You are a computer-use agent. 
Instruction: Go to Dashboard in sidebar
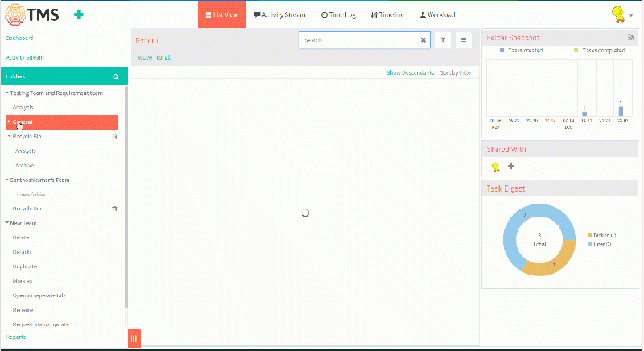click(x=19, y=38)
